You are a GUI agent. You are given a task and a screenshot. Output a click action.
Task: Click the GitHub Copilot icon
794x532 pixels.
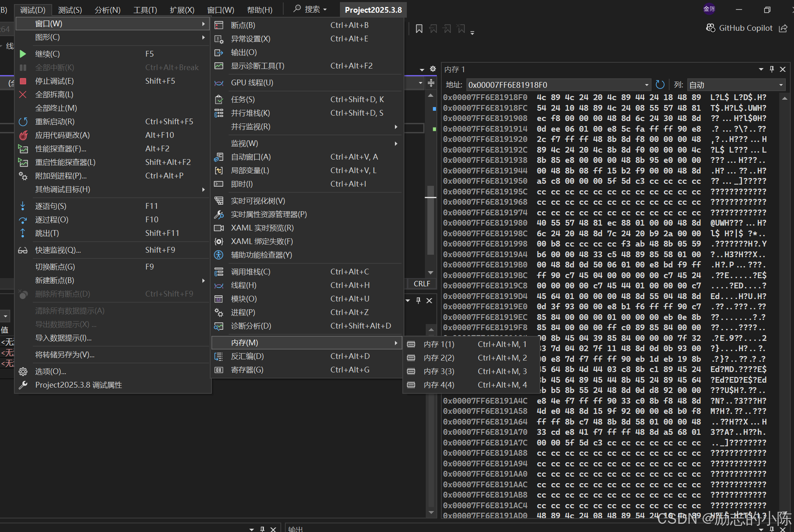710,28
